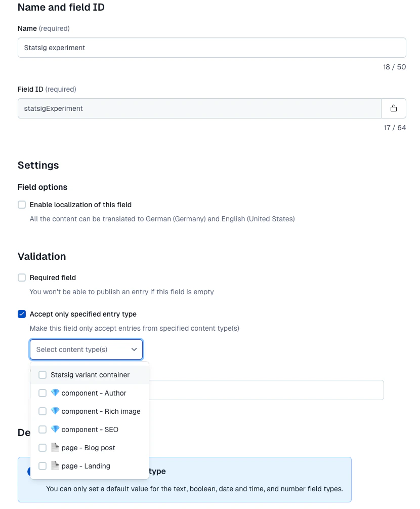Image resolution: width=420 pixels, height=509 pixels.
Task: Select the Statsig variant container option label
Action: coord(90,375)
